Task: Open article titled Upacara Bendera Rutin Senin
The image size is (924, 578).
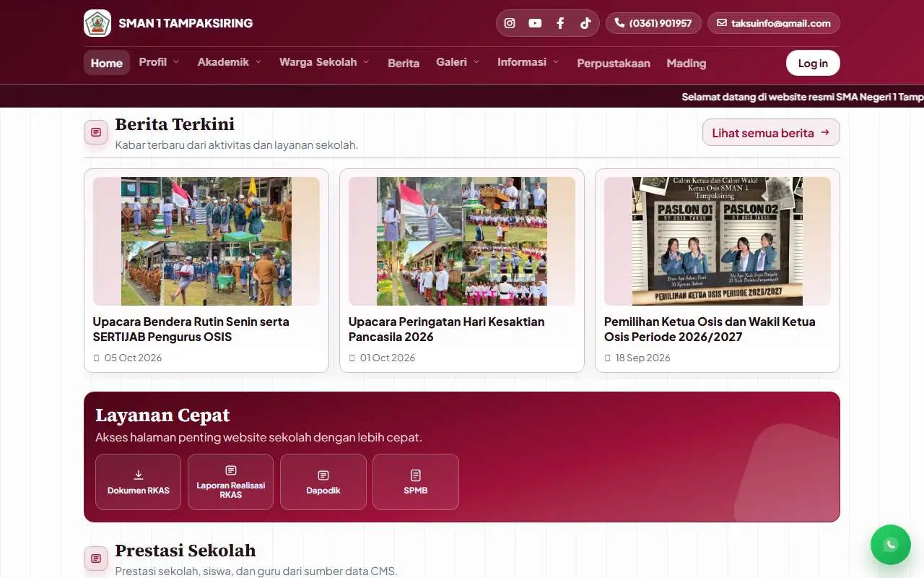Action: tap(191, 329)
